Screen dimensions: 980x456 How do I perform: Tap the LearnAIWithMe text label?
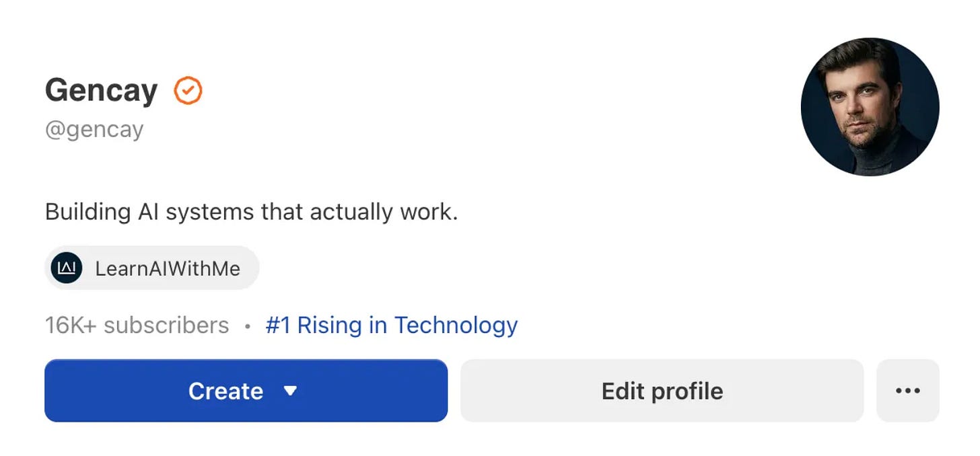168,269
